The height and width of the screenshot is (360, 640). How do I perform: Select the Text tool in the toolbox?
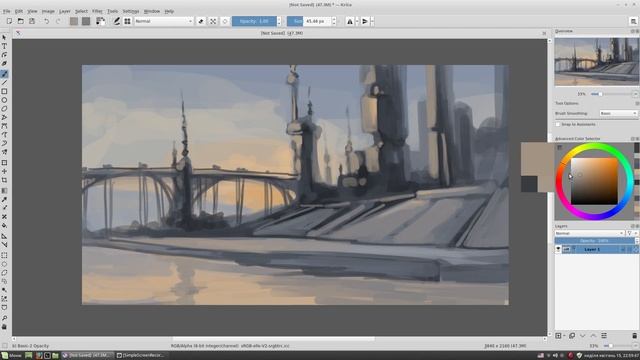coord(4,46)
